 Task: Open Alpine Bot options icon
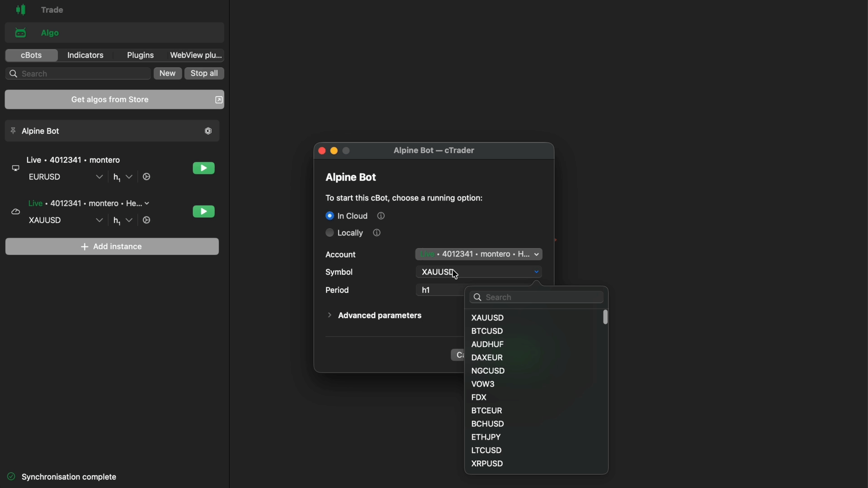[x=208, y=131]
